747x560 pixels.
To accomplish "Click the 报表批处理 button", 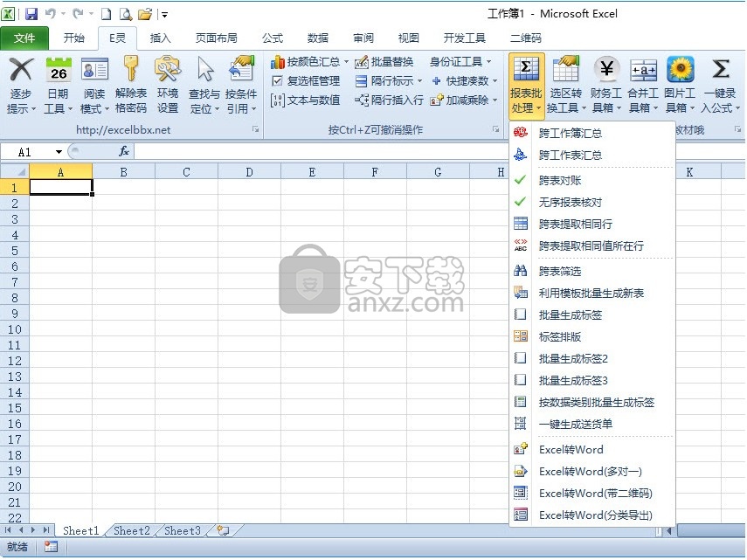I will [x=526, y=86].
